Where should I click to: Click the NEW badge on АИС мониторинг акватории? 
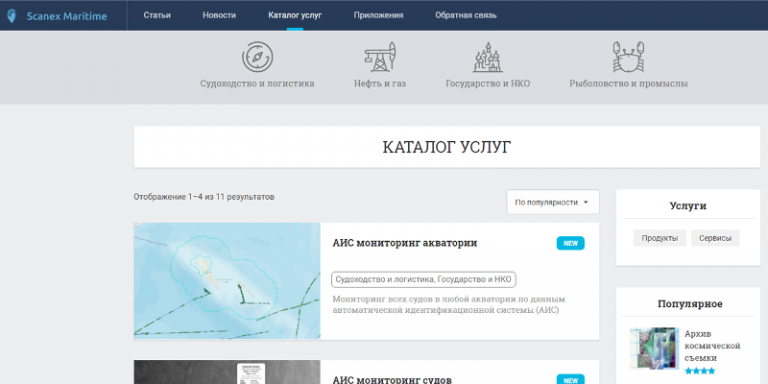click(570, 243)
